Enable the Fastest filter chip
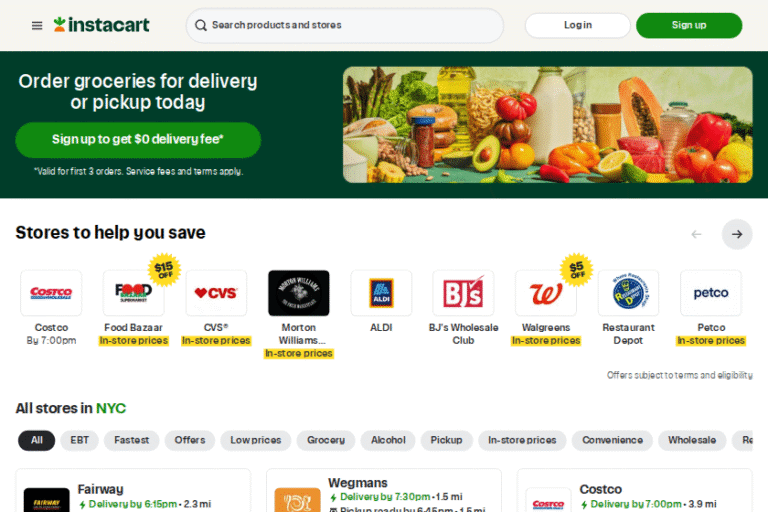Screen dimensions: 768x512 pos(131,440)
